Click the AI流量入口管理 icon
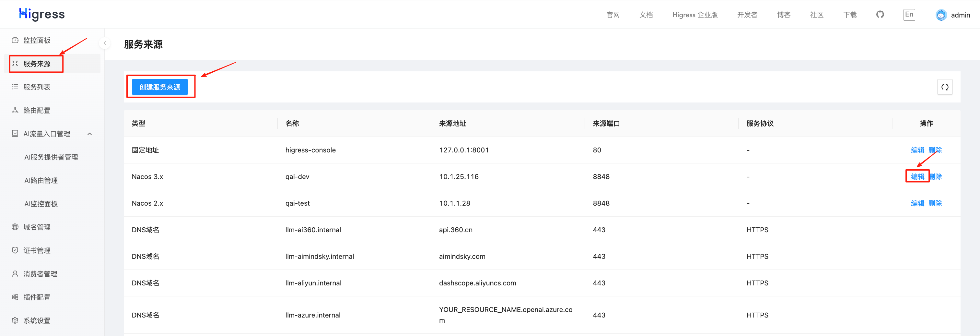The width and height of the screenshot is (980, 336). click(15, 134)
